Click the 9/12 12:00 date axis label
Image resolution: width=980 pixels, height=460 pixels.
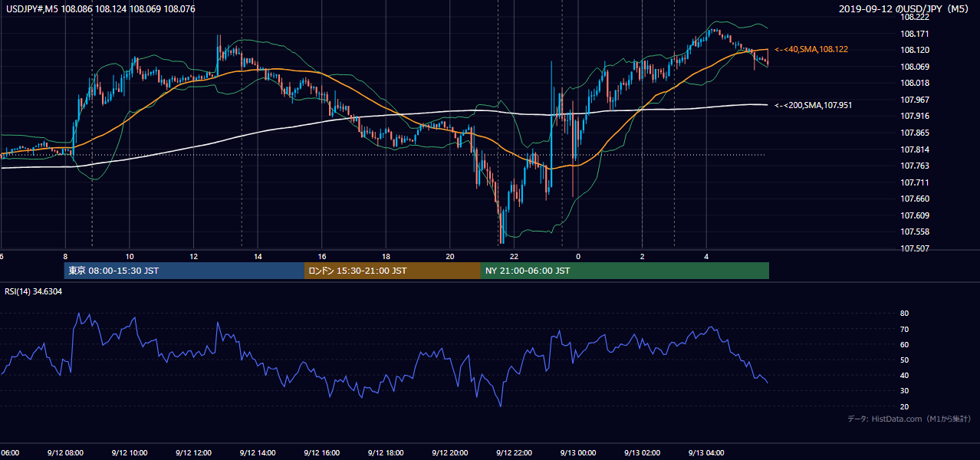[x=193, y=452]
